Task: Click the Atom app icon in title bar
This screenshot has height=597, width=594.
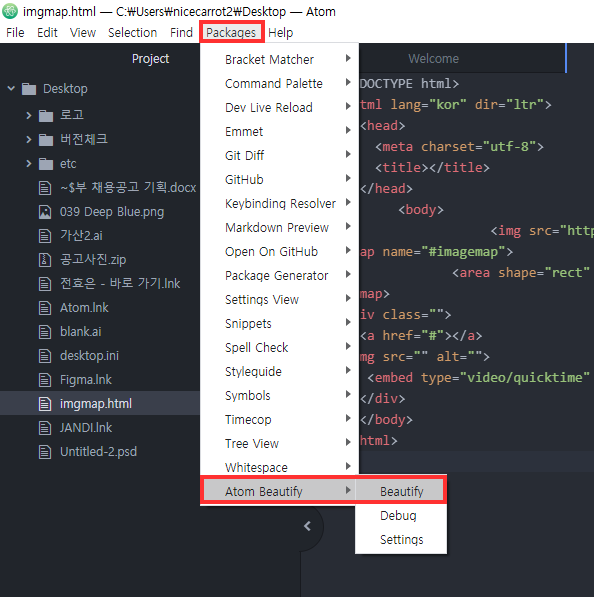Action: (10, 11)
